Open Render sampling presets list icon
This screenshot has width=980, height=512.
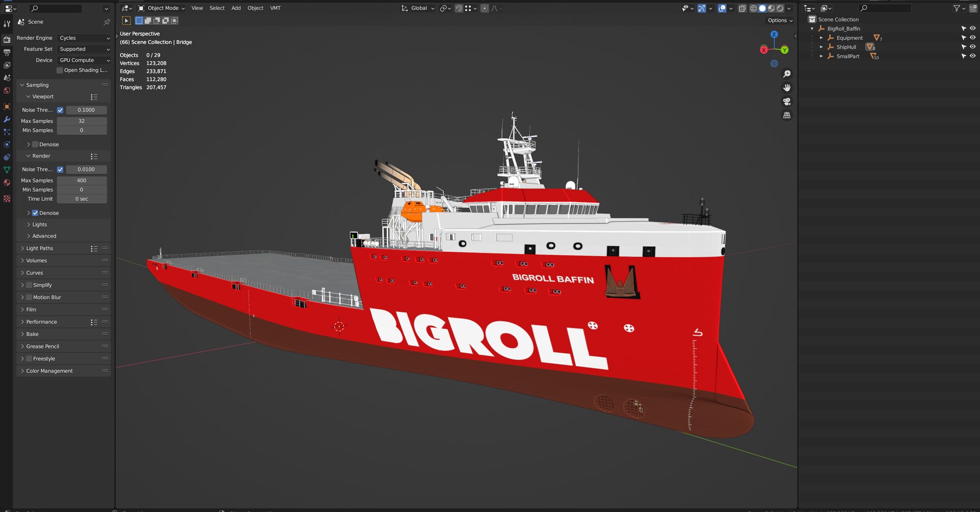(94, 157)
